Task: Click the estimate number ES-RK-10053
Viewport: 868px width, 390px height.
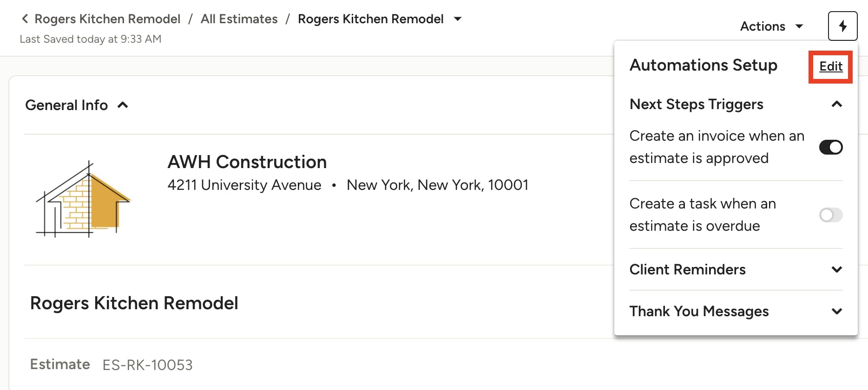Action: [x=148, y=365]
